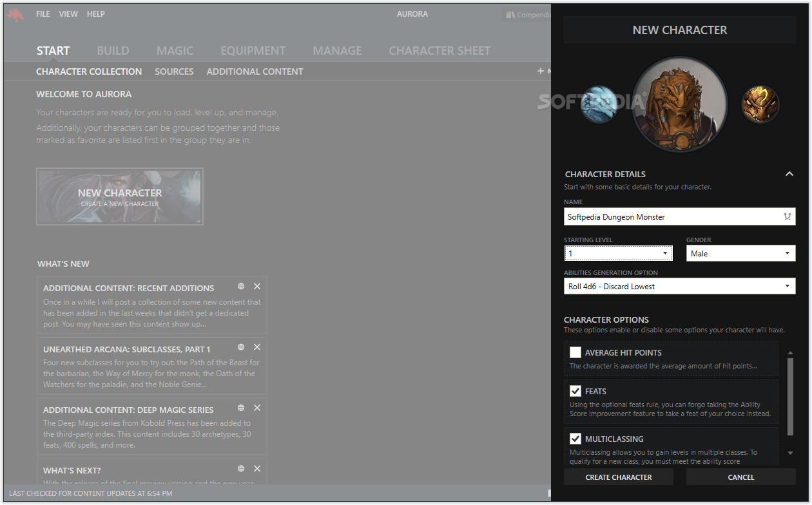The image size is (812, 505).
Task: Close the Deep Magic Series news card
Action: (x=257, y=408)
